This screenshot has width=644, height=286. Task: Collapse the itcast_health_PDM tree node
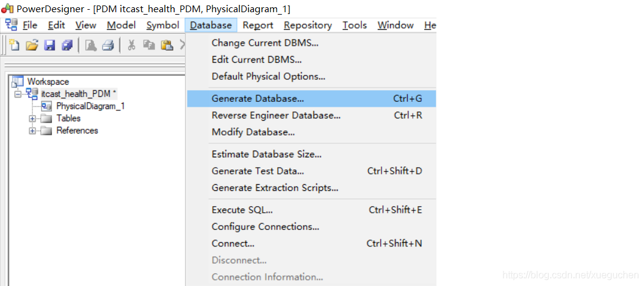(18, 95)
